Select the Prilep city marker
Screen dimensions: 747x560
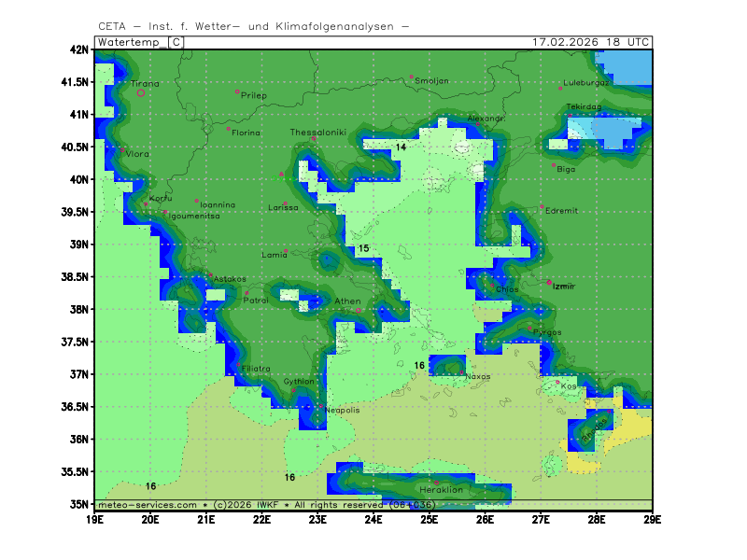click(x=237, y=91)
